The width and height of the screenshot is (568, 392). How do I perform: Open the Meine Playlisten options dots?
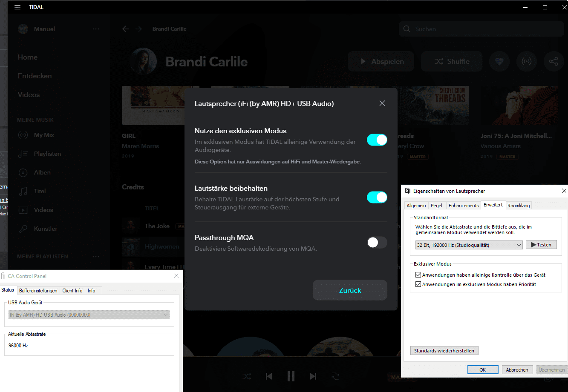[96, 257]
